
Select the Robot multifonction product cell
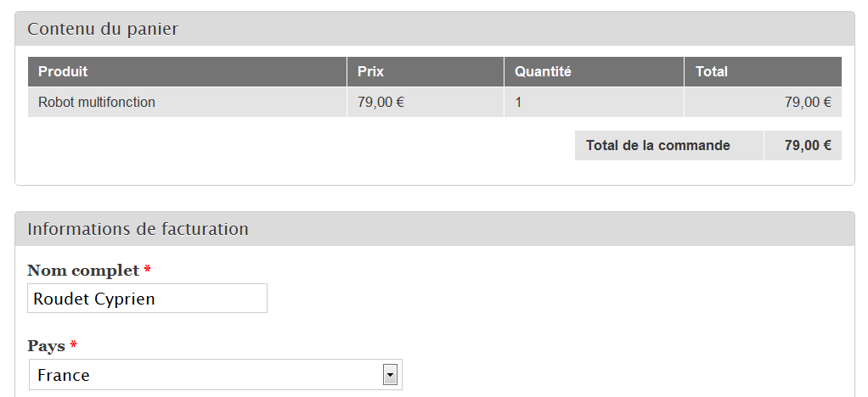tap(97, 103)
